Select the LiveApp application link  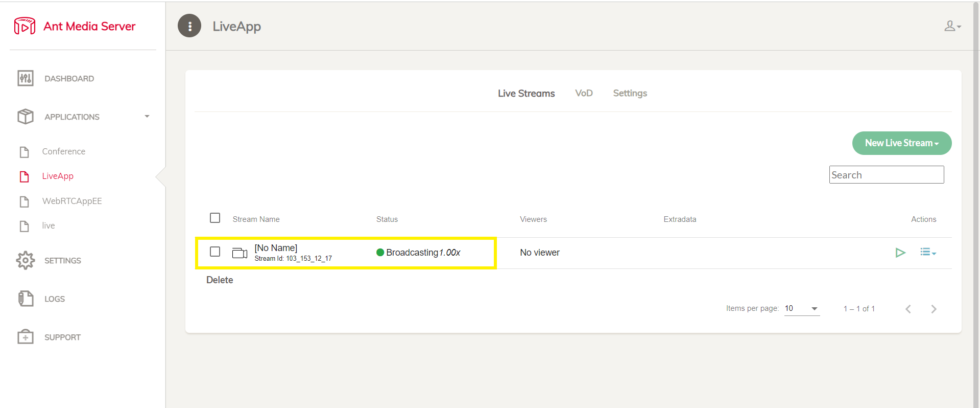tap(58, 176)
